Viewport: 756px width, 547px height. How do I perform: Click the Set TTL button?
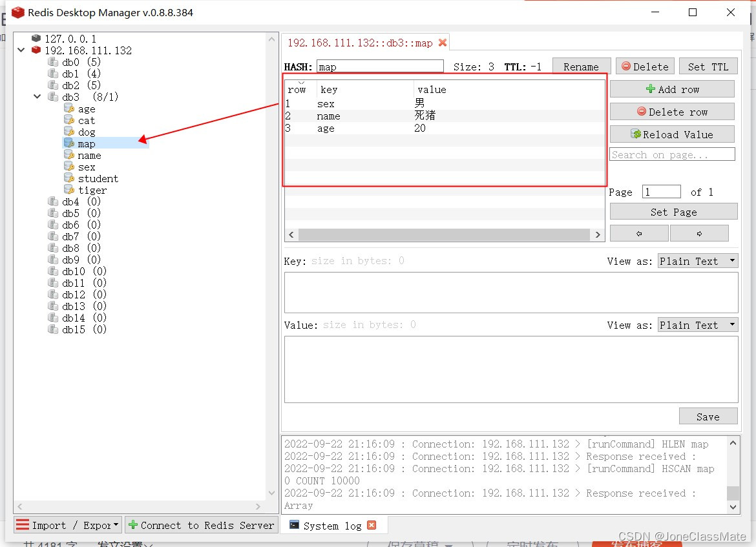point(708,67)
